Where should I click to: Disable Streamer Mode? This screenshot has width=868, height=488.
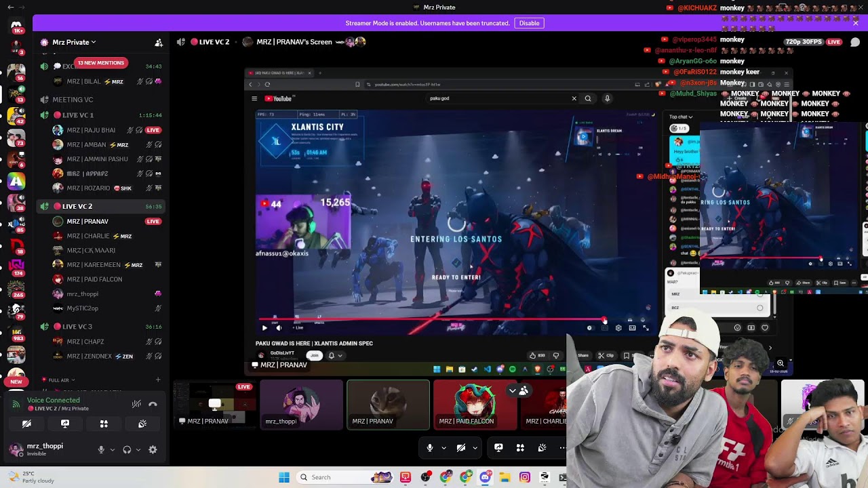(529, 23)
